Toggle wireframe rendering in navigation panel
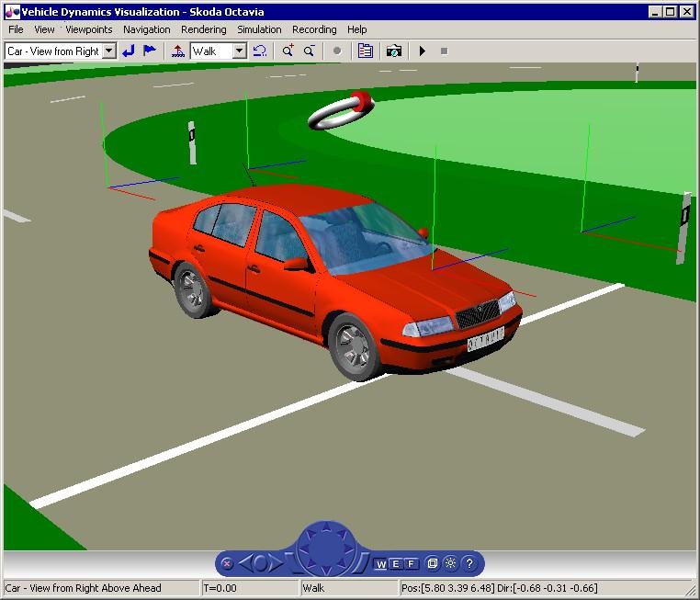The height and width of the screenshot is (600, 700). point(432,563)
